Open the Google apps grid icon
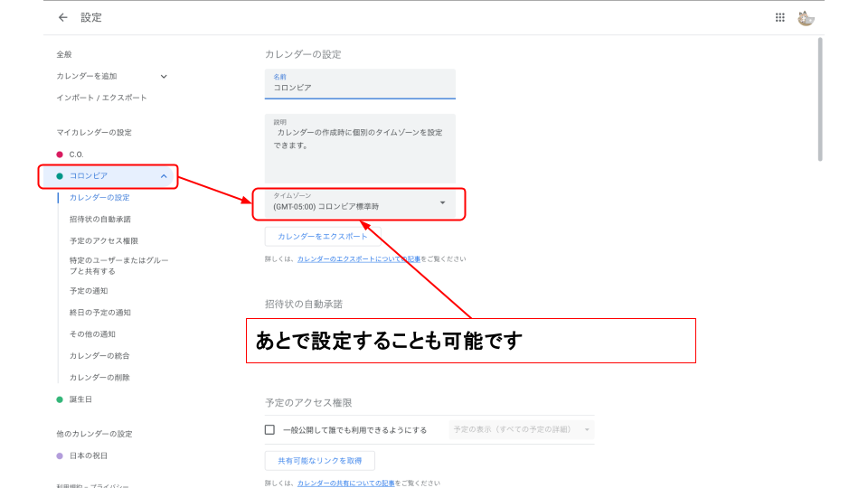The image size is (868, 488). (780, 17)
